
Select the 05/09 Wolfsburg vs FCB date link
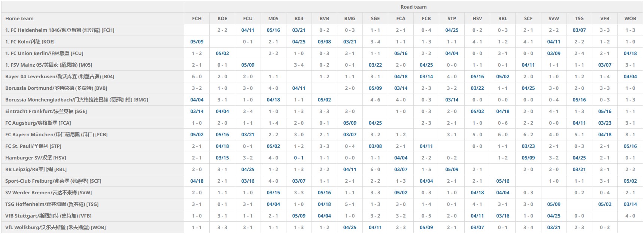click(426, 227)
